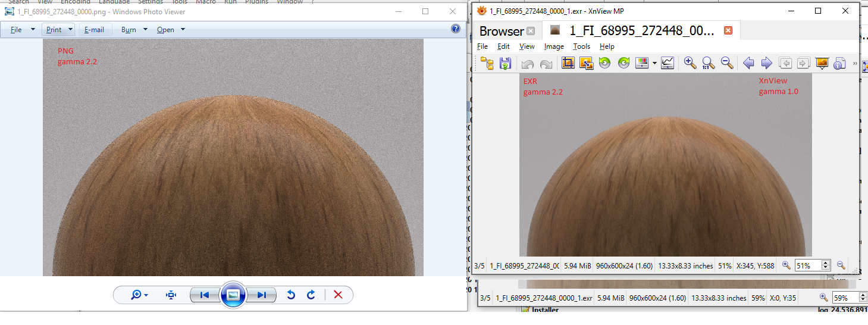Click the crop tool in XnView toolbar

[x=568, y=63]
